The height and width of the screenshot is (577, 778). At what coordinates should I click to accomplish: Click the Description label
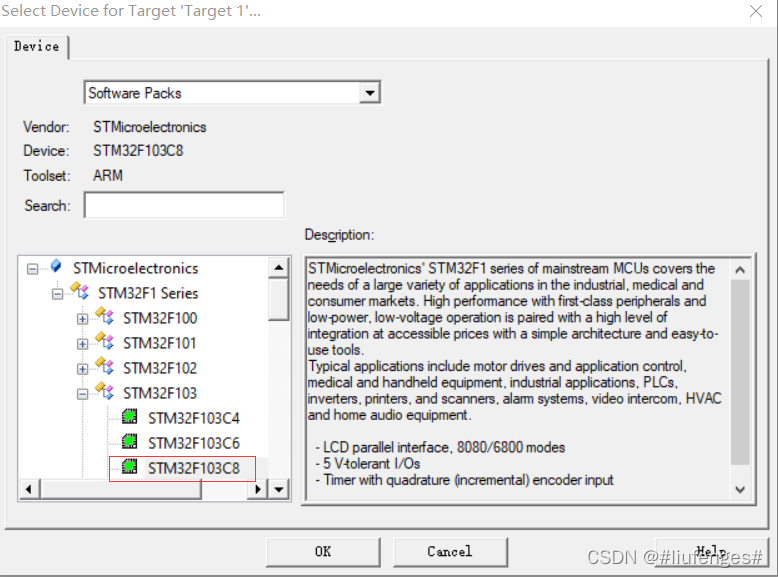click(x=339, y=235)
